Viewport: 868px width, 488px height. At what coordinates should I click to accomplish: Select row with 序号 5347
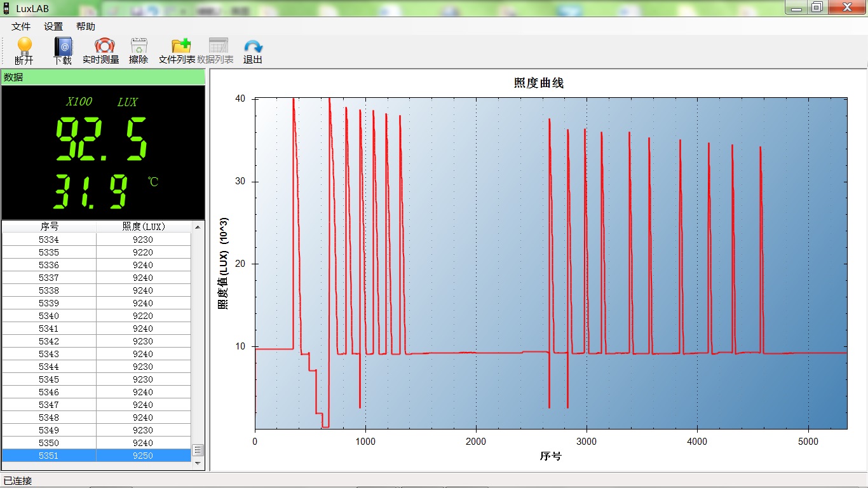tap(97, 405)
